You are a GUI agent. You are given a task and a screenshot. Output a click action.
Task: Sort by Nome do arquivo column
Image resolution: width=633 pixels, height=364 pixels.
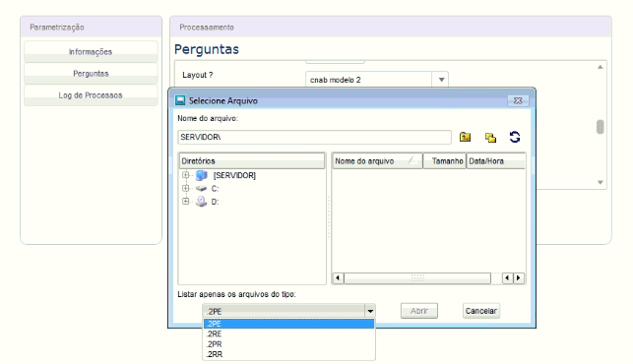point(377,161)
